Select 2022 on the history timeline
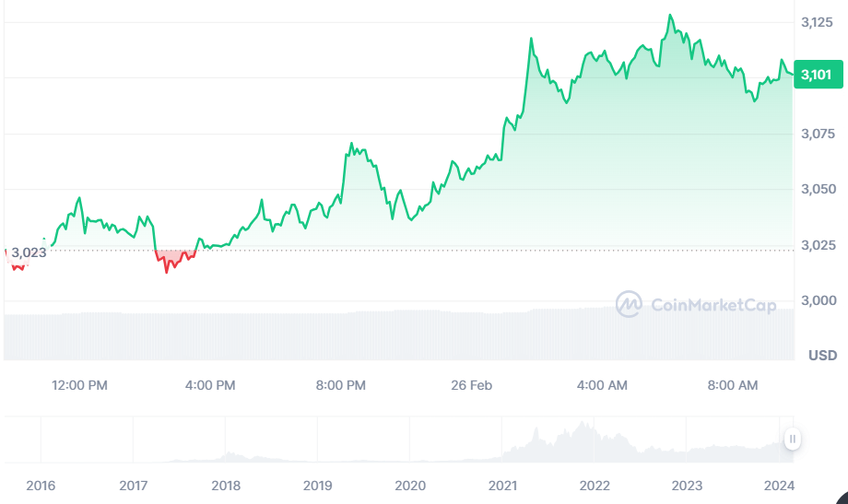Viewport: 848px width, 504px height. click(x=595, y=486)
